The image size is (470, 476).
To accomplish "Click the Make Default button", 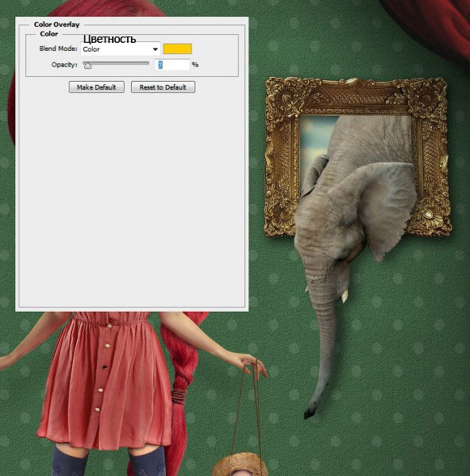I will (97, 87).
